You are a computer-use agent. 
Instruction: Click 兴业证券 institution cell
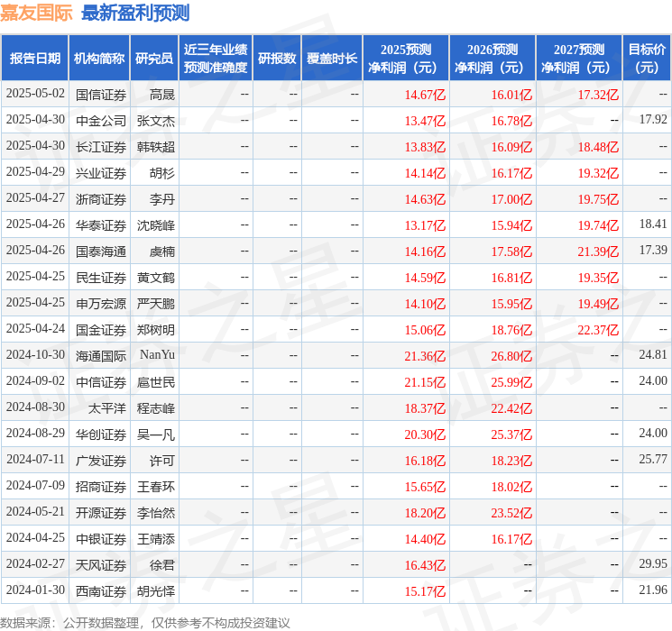pos(101,173)
